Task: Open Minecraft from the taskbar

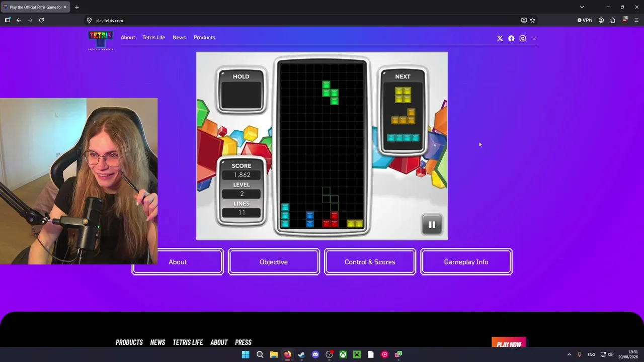Action: coord(357,354)
